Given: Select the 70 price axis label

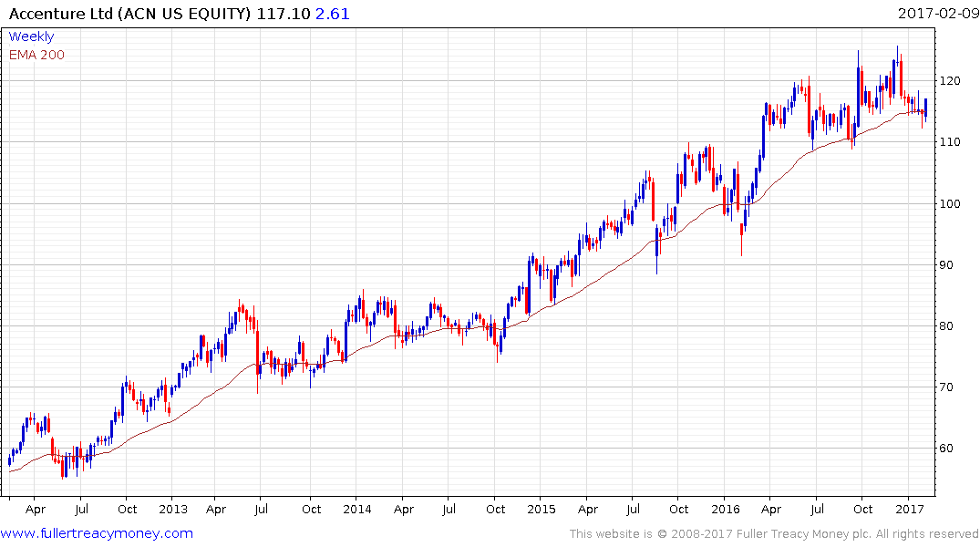Looking at the screenshot, I should [x=946, y=387].
